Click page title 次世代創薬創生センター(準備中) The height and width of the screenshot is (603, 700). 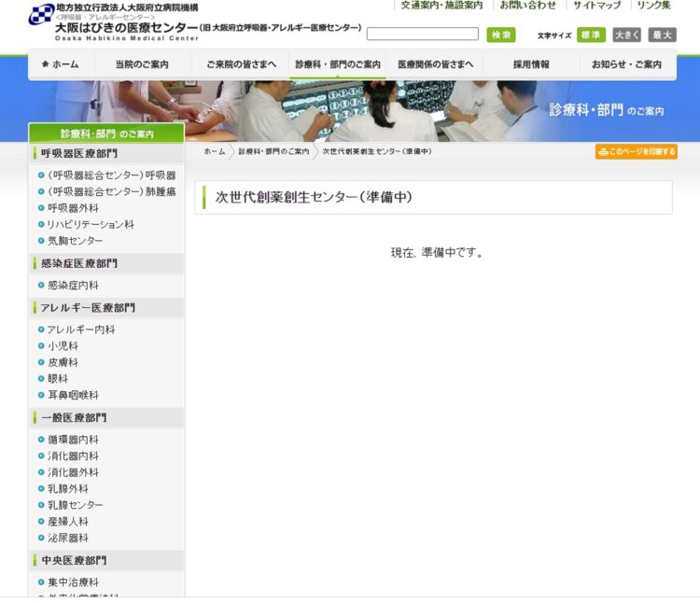[x=314, y=197]
